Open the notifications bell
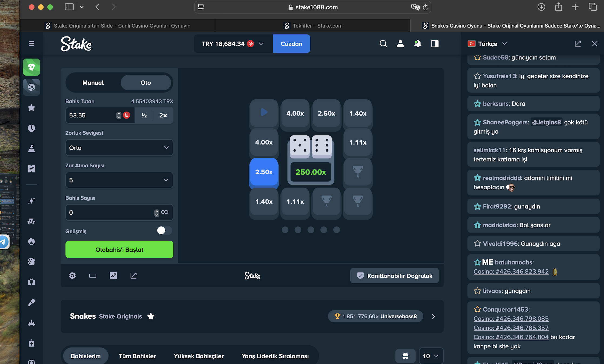Image resolution: width=604 pixels, height=364 pixels. [418, 44]
